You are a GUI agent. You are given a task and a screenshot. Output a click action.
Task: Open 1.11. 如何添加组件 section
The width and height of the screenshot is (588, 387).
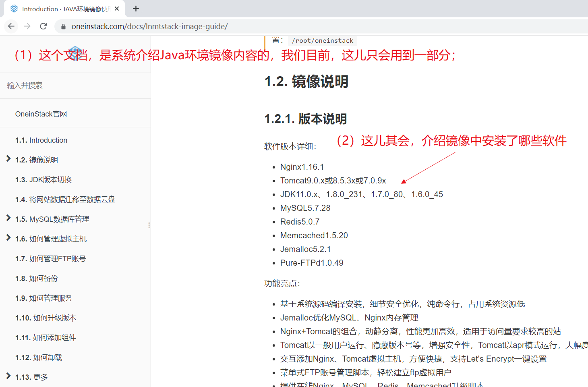[x=46, y=338]
